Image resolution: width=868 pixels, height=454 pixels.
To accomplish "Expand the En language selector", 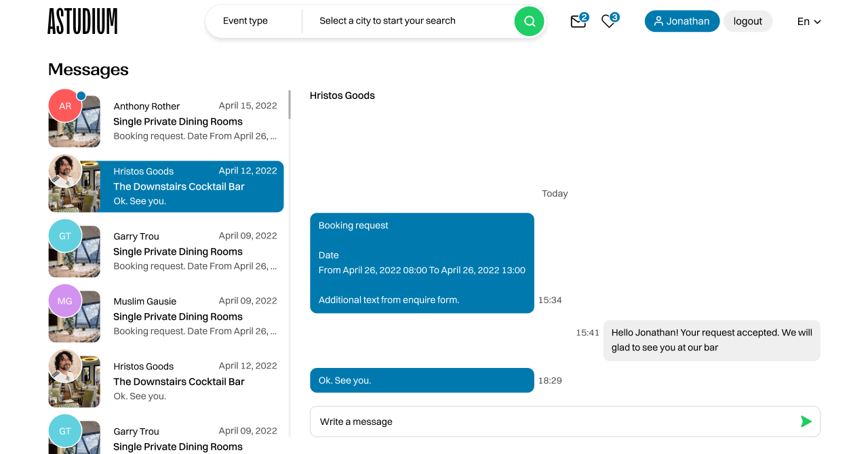I will [x=808, y=21].
